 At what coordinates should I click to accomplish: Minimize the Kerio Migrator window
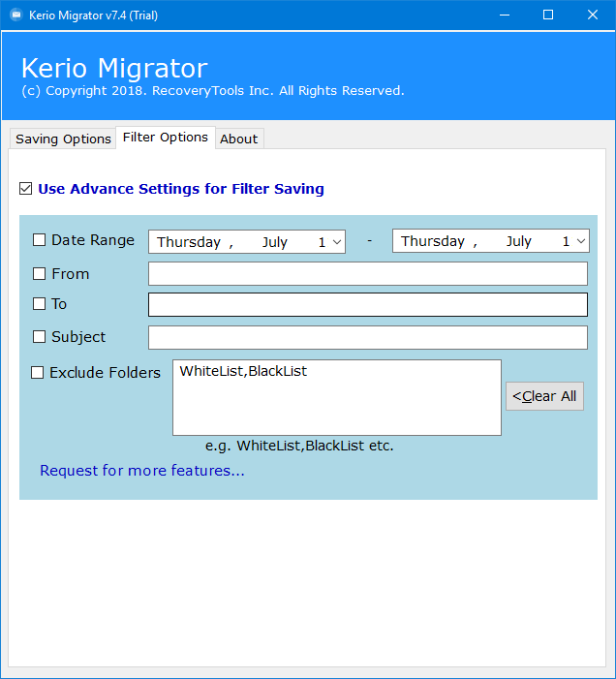[x=505, y=15]
